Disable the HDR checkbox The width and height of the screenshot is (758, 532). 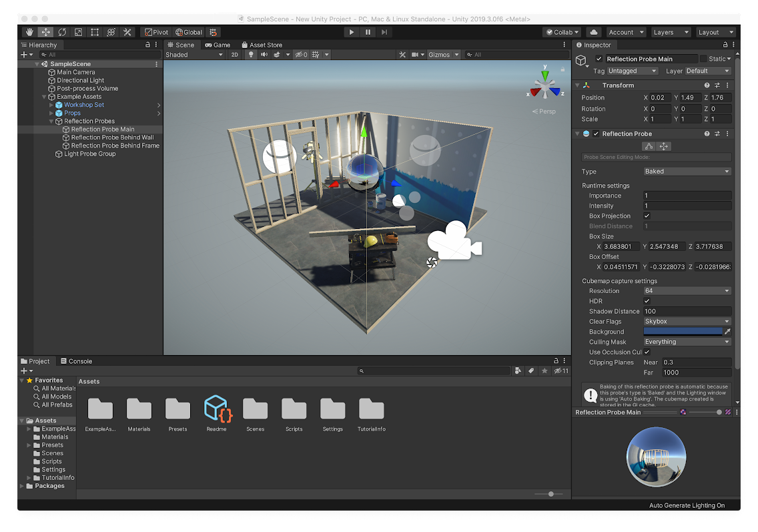[647, 301]
